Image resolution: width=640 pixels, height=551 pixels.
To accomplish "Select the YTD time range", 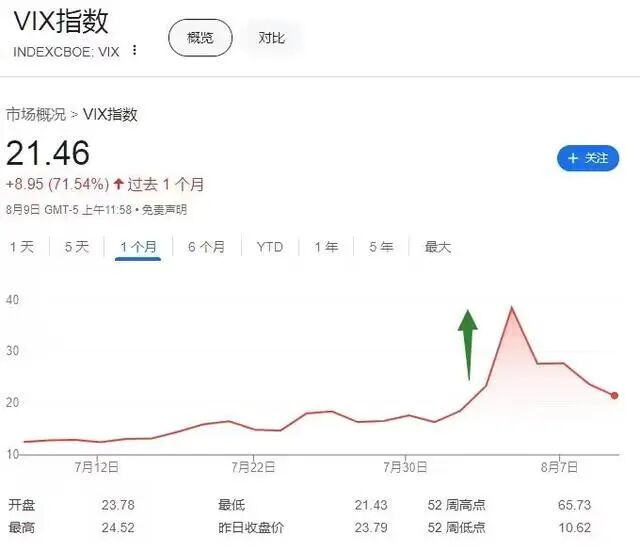I will 270,247.
